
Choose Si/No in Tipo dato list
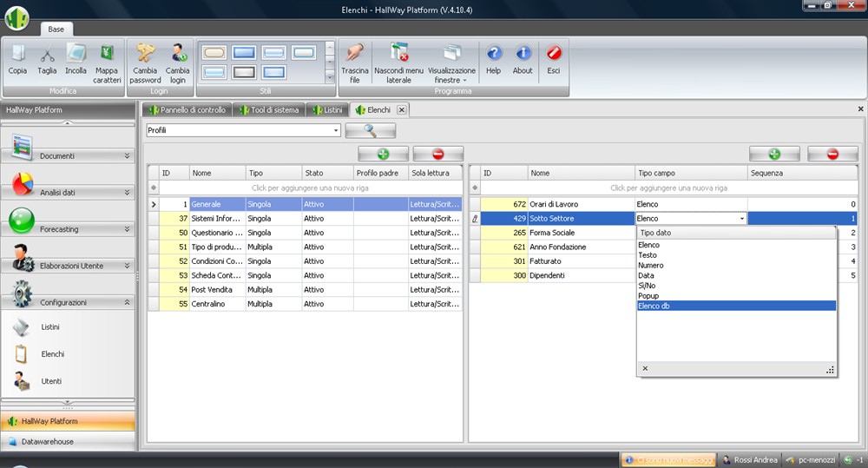pos(736,286)
